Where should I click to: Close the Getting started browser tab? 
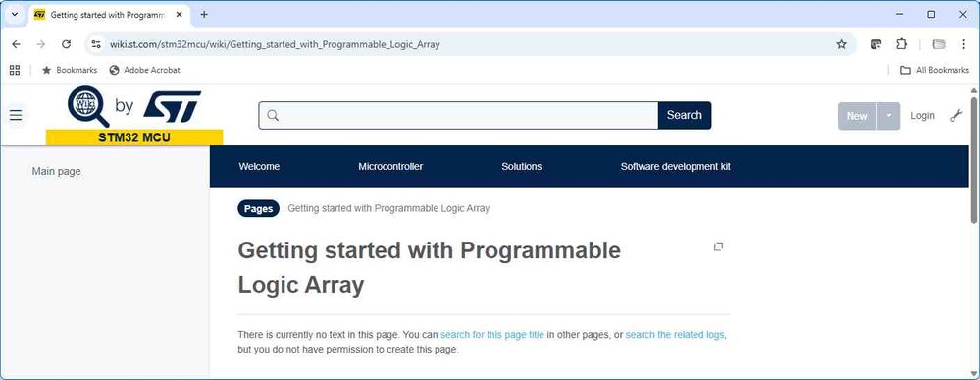click(x=179, y=14)
